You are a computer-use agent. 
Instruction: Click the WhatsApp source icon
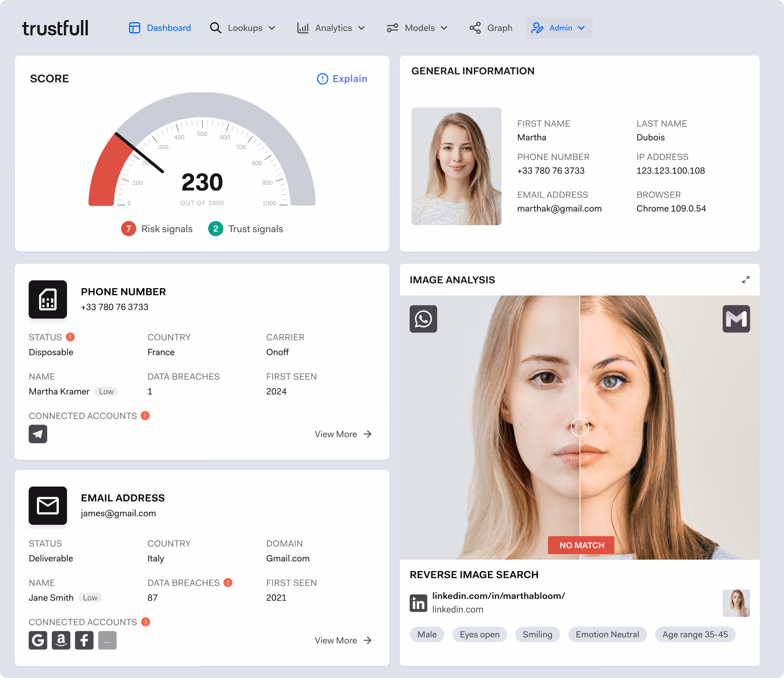point(423,319)
